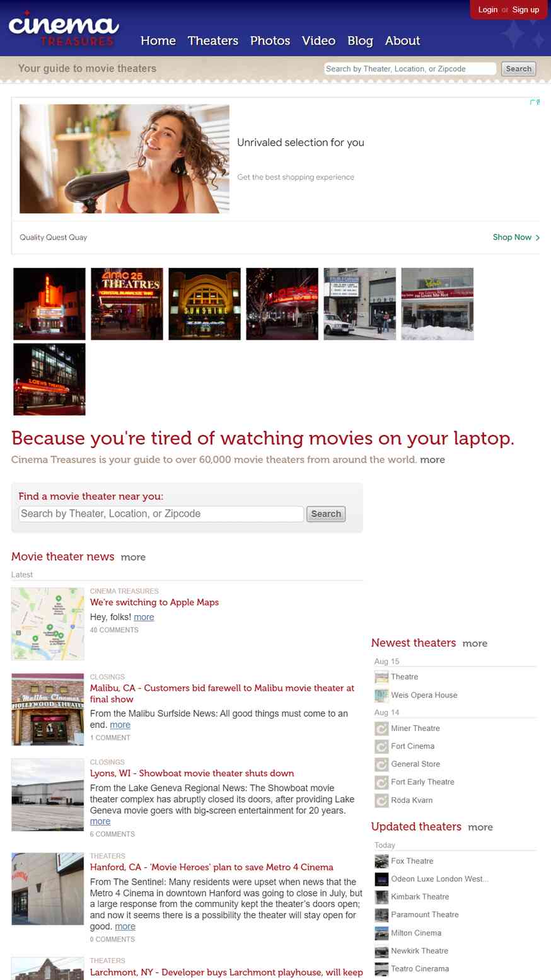Open the Fort Cinema listing
This screenshot has height=980, width=551.
413,747
